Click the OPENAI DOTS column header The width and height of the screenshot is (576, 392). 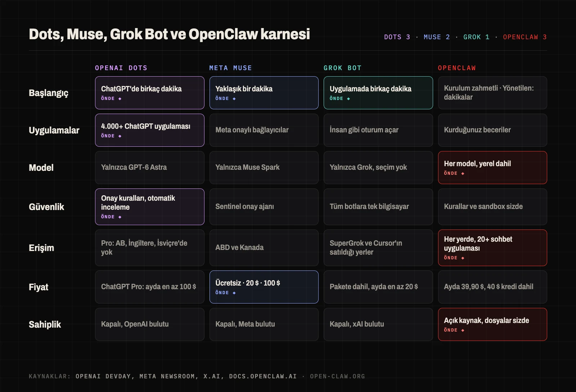pos(121,68)
